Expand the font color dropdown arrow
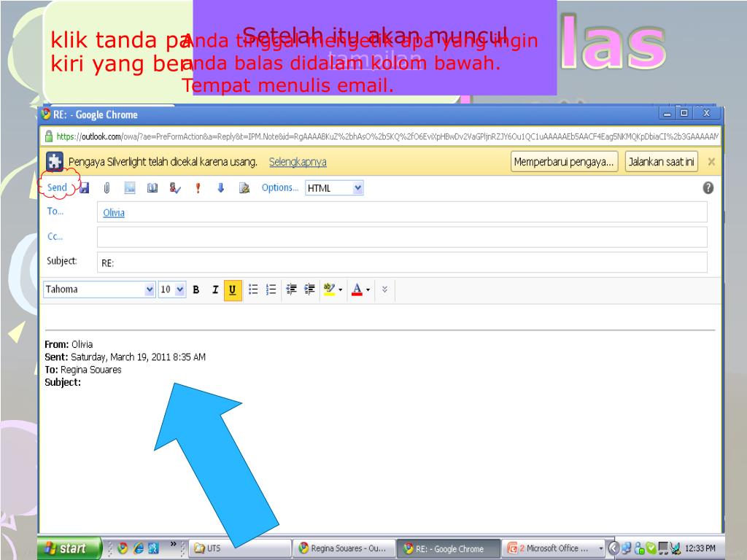747x560 pixels. click(368, 289)
